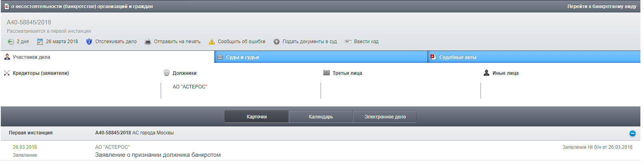Screen dimensions: 644x166
Task: Switch to the Электронное дело view
Action: point(385,117)
